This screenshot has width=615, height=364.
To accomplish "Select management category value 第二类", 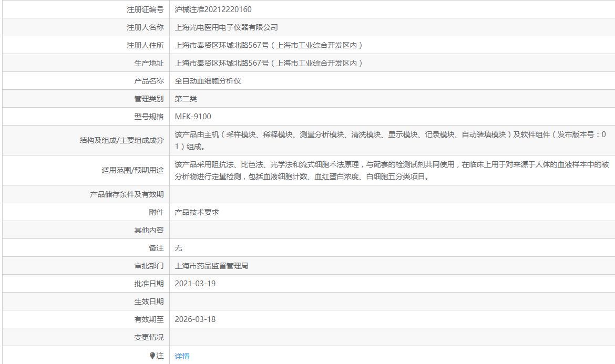I will pos(186,99).
